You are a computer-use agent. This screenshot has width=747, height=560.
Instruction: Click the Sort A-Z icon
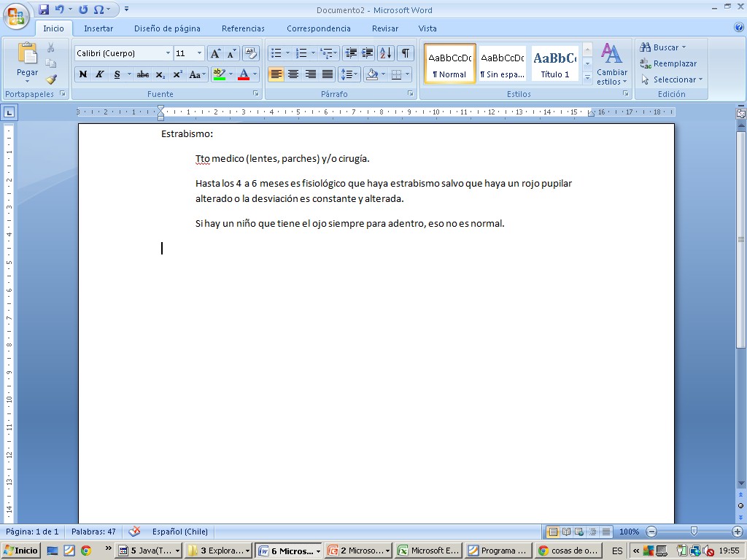click(x=386, y=53)
